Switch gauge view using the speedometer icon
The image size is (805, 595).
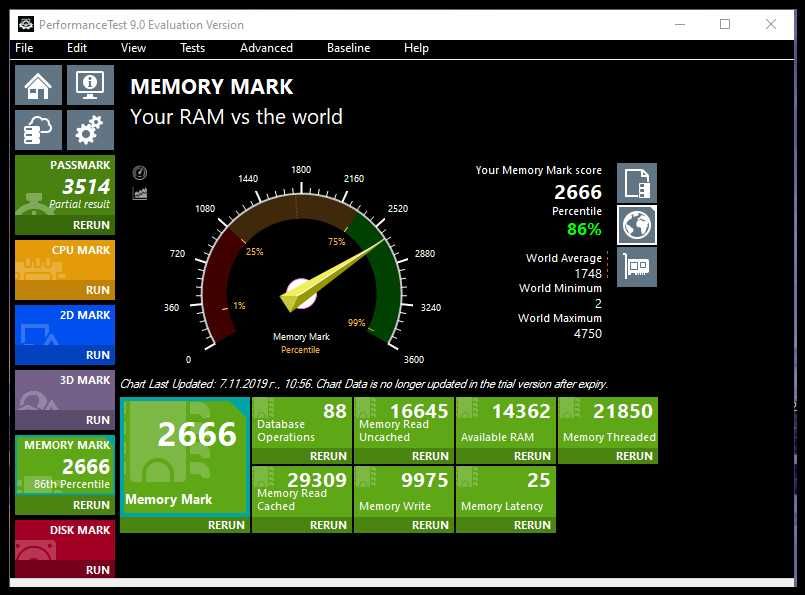(140, 173)
